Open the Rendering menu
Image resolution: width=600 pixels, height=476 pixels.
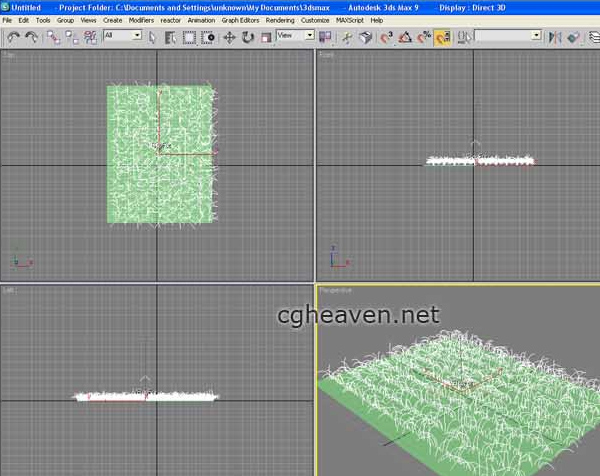(280, 20)
